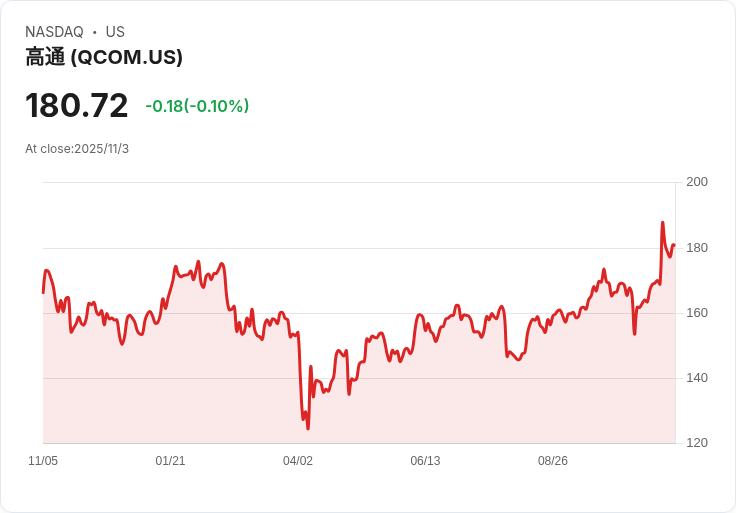The image size is (736, 513).
Task: Select the US market label
Action: 115,32
